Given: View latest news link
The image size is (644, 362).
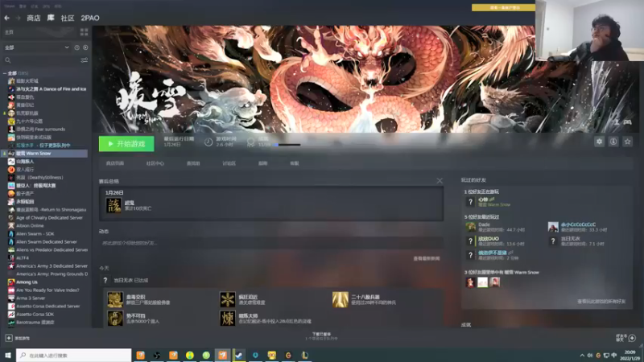Looking at the screenshot, I should coord(427,258).
